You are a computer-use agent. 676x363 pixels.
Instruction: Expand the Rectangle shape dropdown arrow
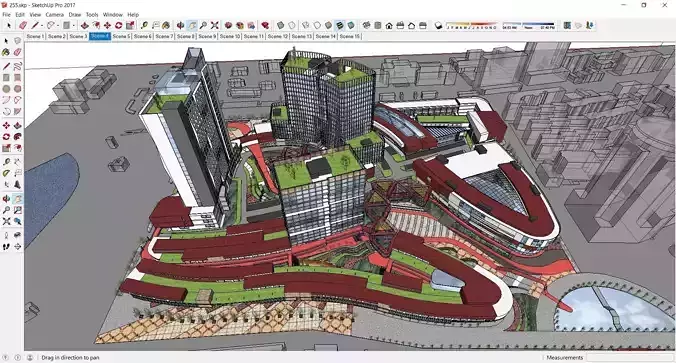point(74,25)
